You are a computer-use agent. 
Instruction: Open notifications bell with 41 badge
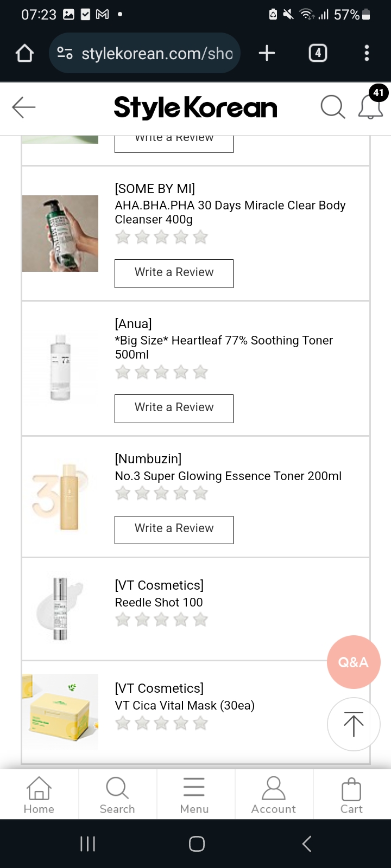click(x=370, y=106)
